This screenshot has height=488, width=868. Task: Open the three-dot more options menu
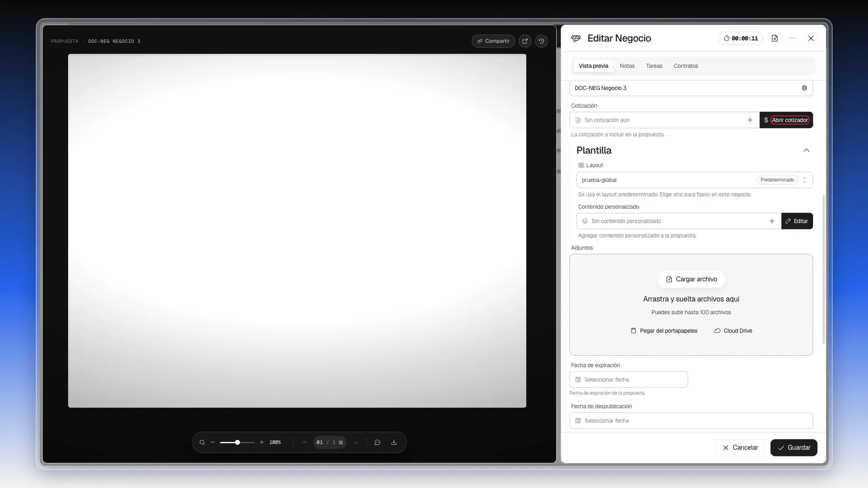[793, 38]
